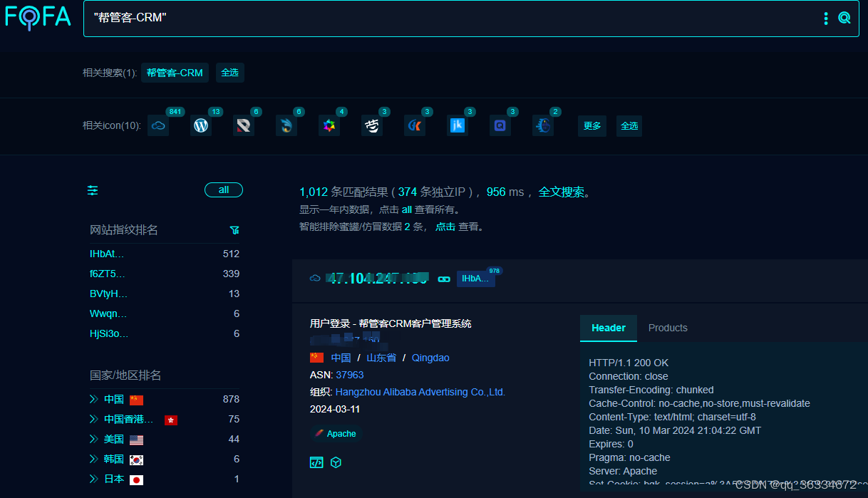Select the WordPress icon with 13 results
Viewport: 868px width, 498px height.
point(201,125)
